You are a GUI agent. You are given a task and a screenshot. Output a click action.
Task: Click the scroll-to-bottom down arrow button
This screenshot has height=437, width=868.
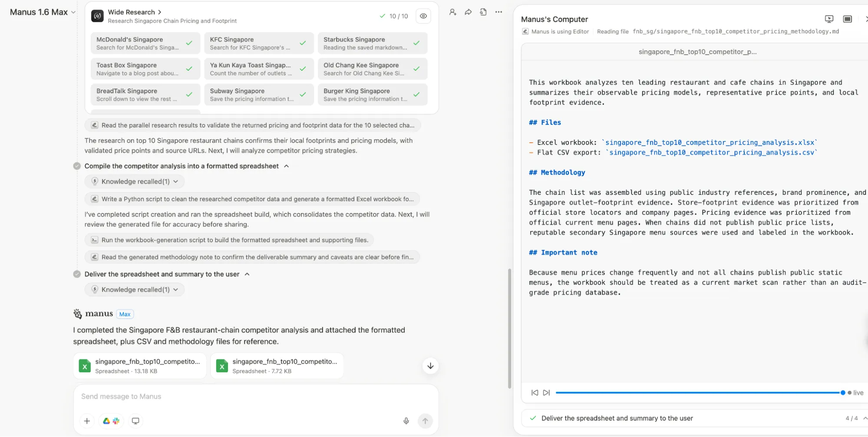430,366
